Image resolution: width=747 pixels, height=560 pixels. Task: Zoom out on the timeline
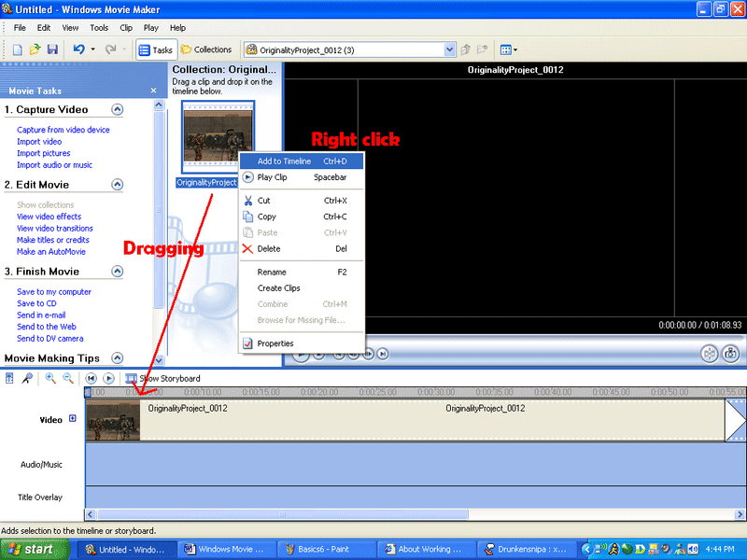67,378
